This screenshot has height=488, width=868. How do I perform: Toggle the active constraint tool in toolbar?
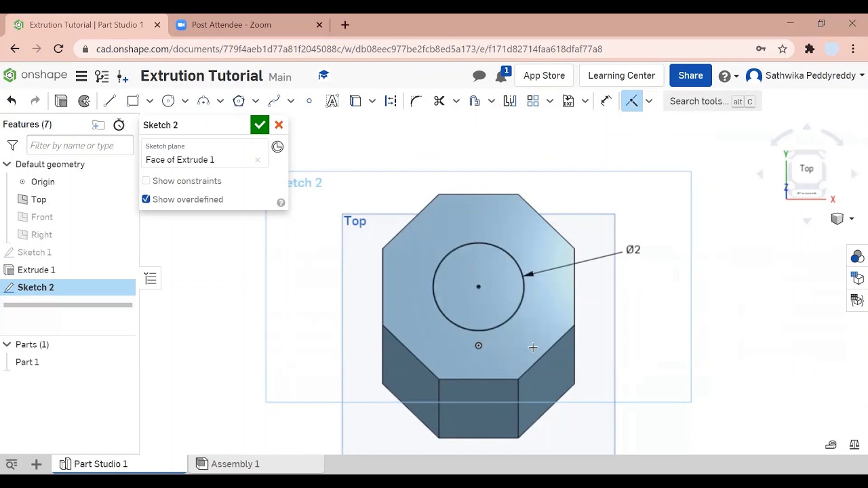click(631, 101)
